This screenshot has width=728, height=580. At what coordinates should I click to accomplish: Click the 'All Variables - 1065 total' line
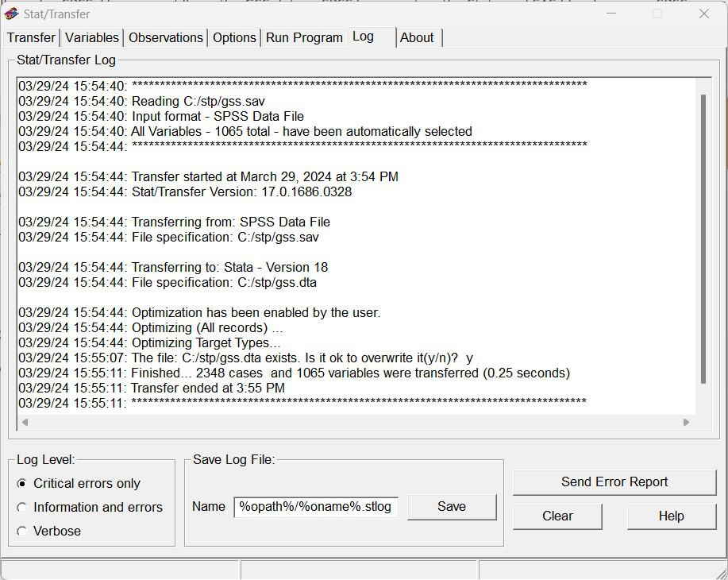(245, 132)
